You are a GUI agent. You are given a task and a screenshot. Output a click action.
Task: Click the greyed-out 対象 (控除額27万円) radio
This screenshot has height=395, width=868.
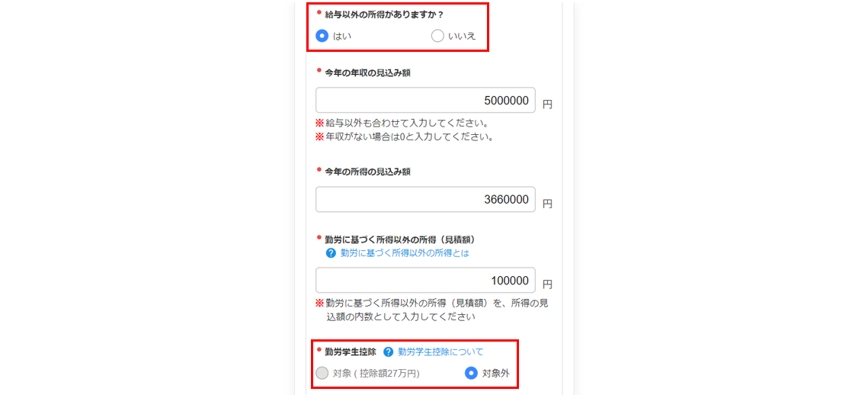(322, 373)
